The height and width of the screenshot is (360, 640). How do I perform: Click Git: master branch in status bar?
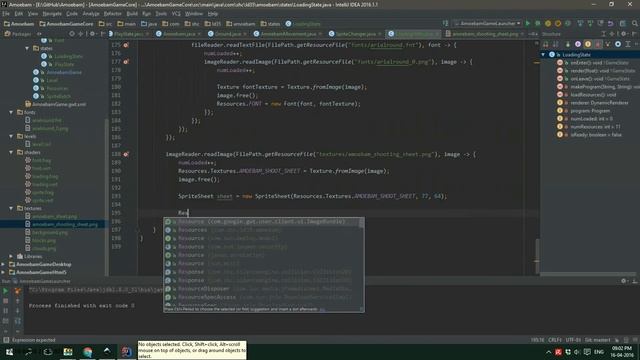pyautogui.click(x=598, y=340)
